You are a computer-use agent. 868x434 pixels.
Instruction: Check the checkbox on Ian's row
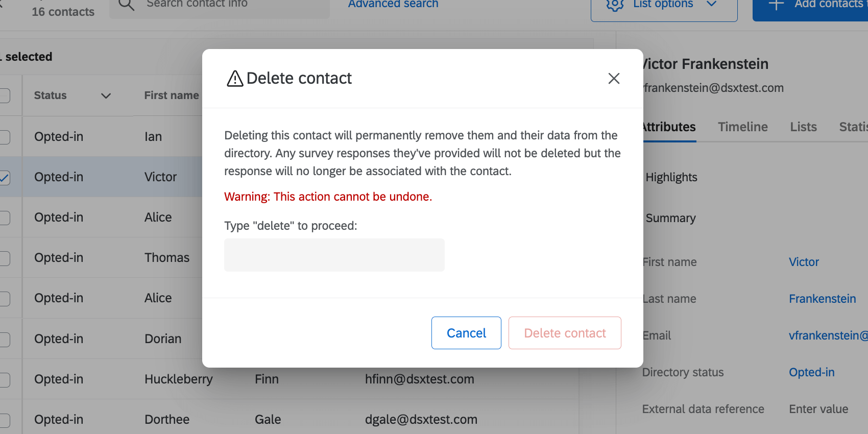click(5, 136)
